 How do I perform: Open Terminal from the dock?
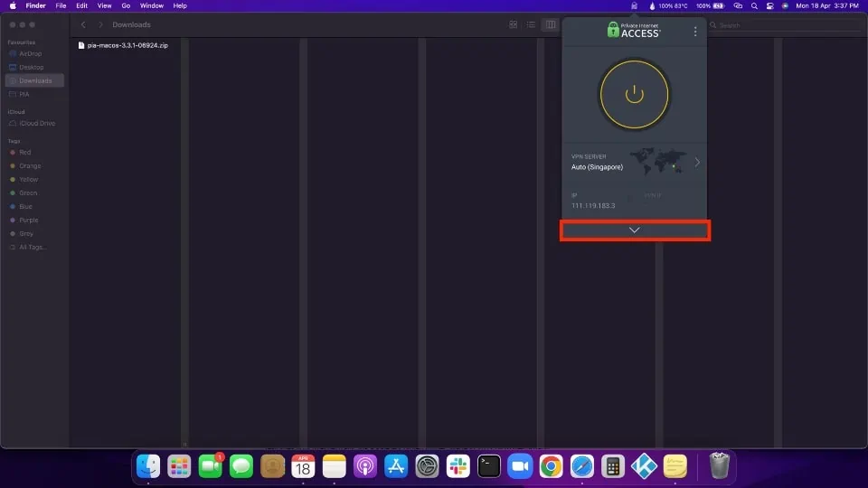coord(488,466)
